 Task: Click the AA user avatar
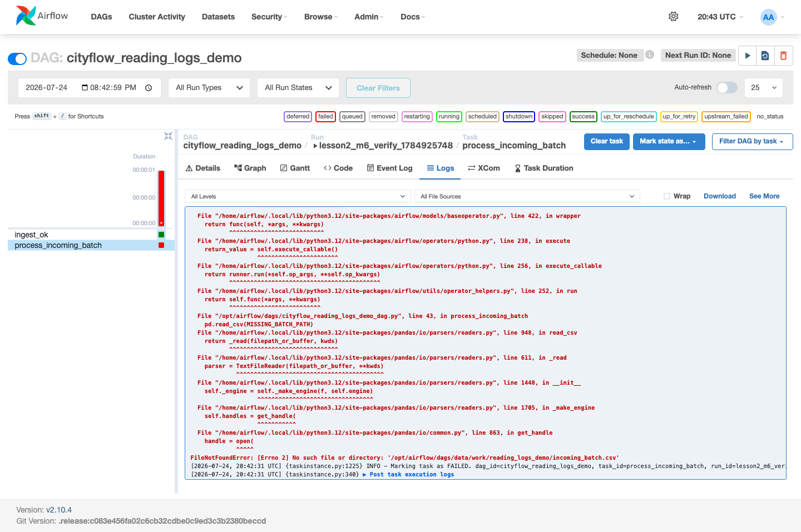click(768, 17)
